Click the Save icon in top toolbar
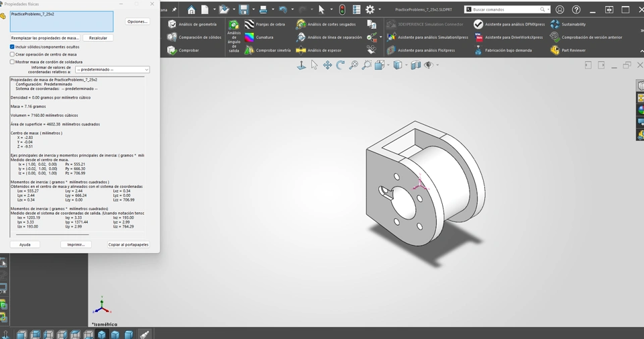644x339 pixels. point(244,10)
